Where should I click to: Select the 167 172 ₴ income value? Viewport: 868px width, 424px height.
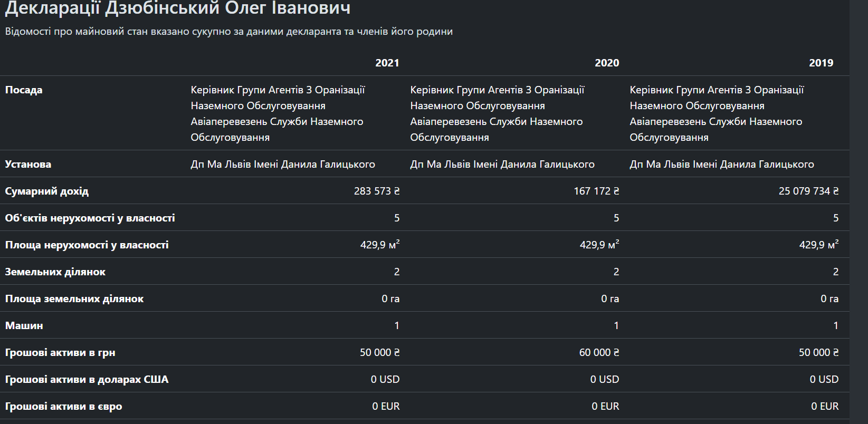596,191
